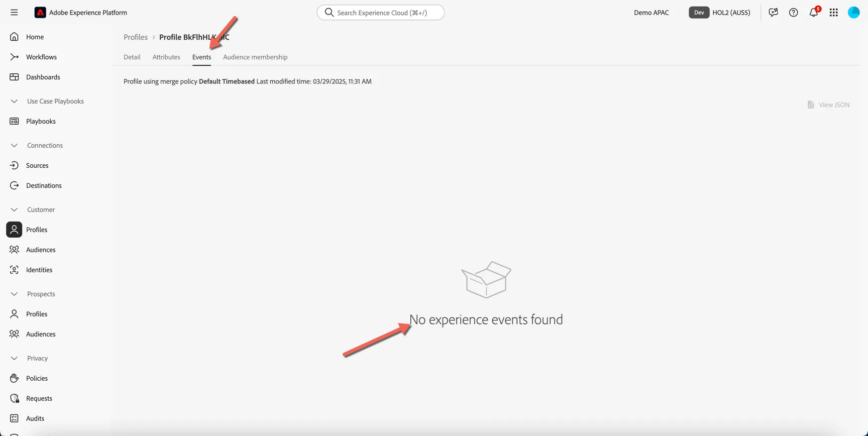The width and height of the screenshot is (868, 436).
Task: Switch to the Attributes tab
Action: (x=166, y=57)
